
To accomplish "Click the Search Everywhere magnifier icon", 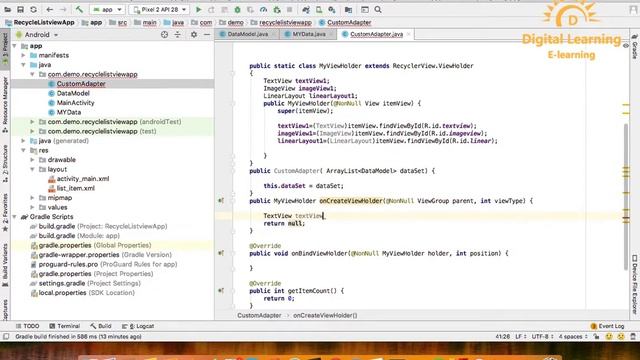I will 378,9.
